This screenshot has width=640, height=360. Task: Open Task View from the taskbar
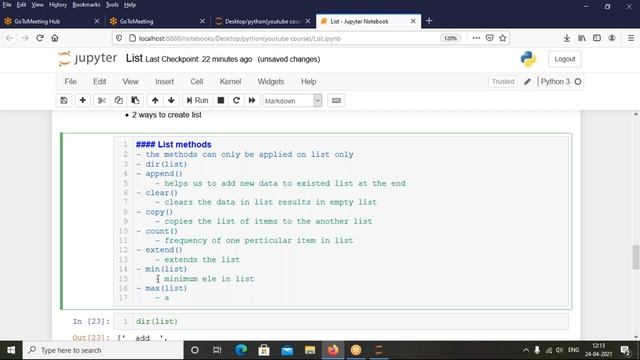[217, 350]
